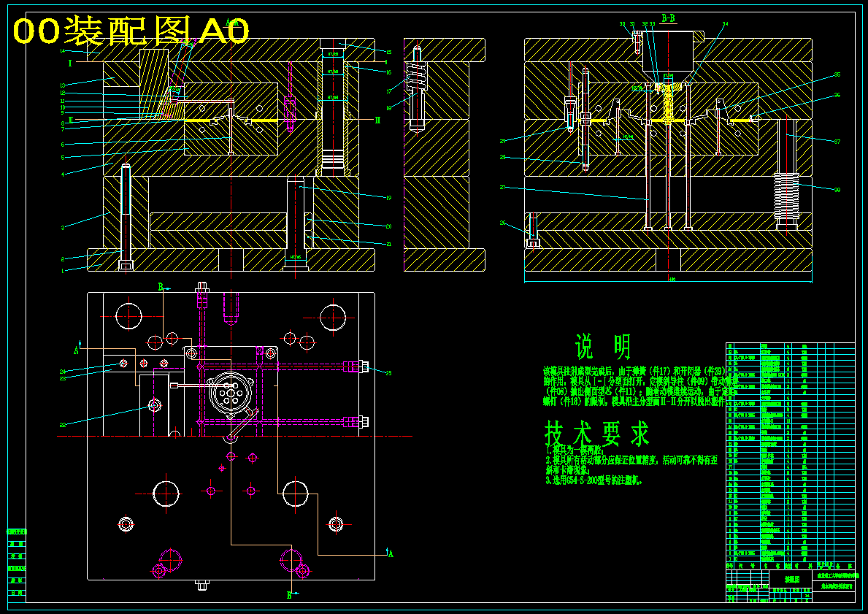Viewport: 868px width, 614px height.
Task: Click callout number 33 above sprue
Action: pyautogui.click(x=652, y=24)
